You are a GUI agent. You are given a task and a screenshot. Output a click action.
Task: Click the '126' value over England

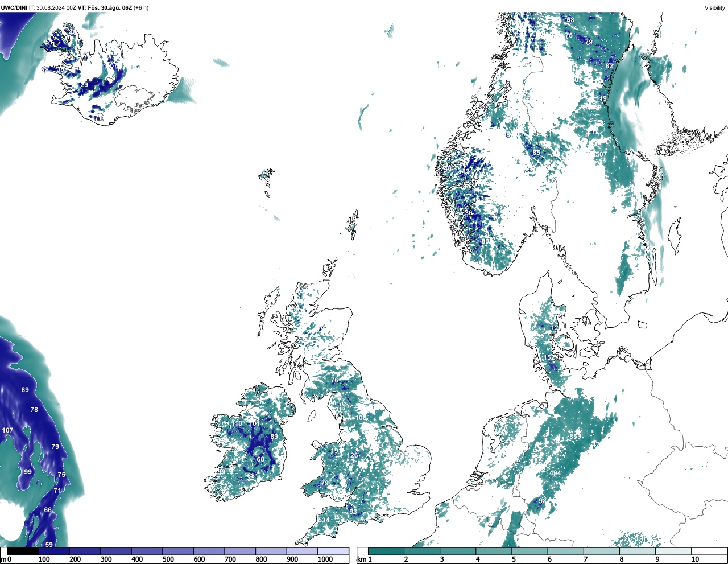(353, 455)
